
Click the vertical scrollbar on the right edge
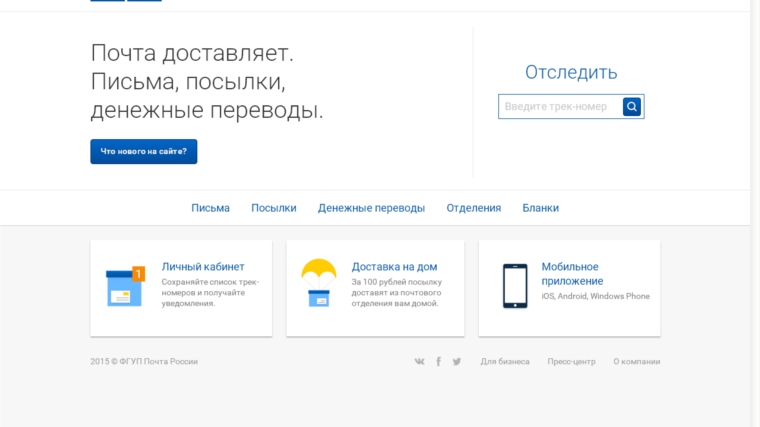pyautogui.click(x=755, y=213)
